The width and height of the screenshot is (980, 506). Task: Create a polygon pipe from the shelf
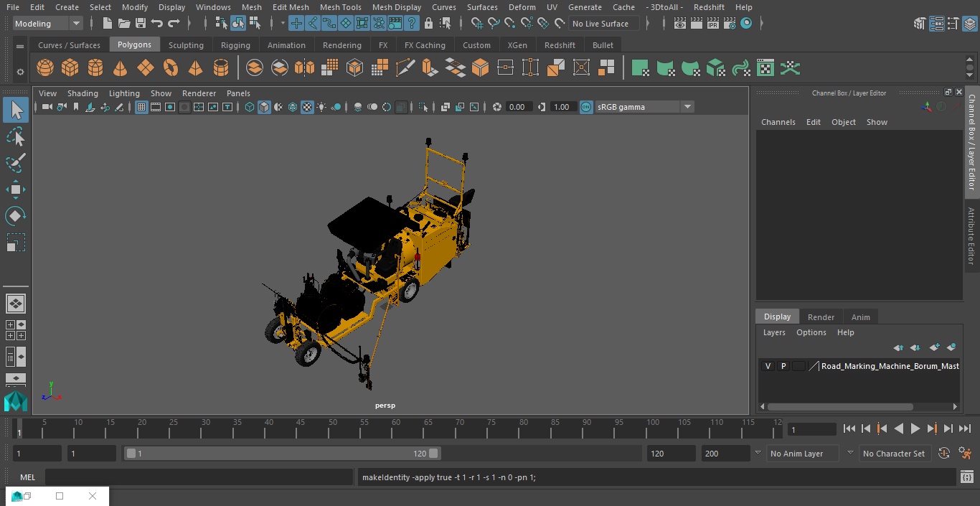pyautogui.click(x=221, y=68)
